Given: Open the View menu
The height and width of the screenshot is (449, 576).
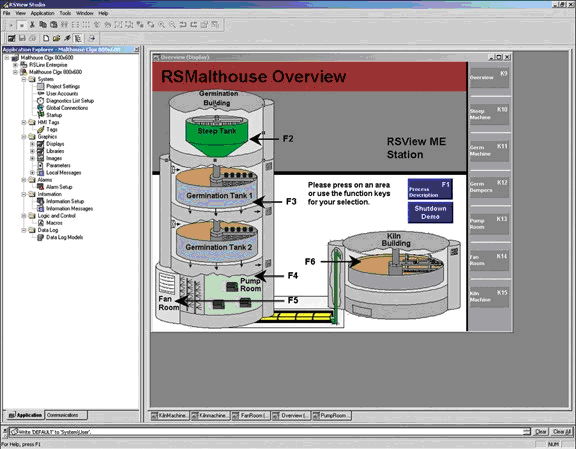Looking at the screenshot, I should click(21, 13).
